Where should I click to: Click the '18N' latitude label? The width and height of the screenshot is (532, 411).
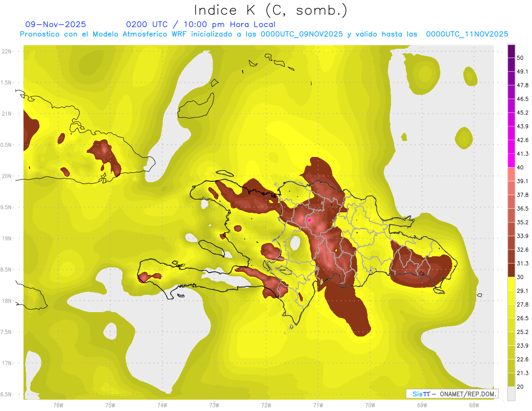click(7, 301)
